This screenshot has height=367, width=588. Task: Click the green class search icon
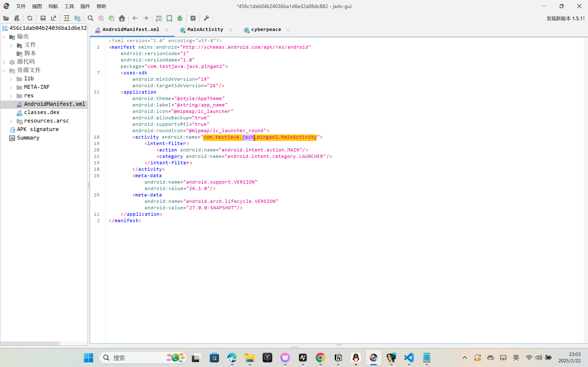(111, 18)
